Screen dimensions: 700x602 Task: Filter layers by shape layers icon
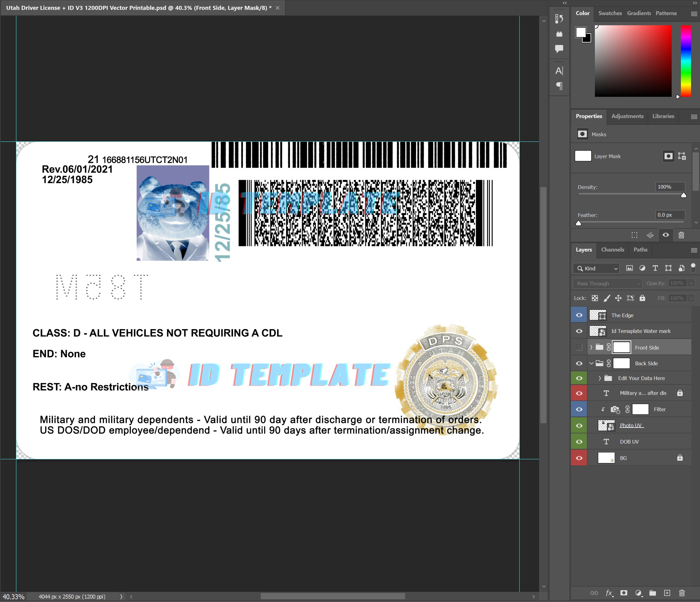(668, 268)
